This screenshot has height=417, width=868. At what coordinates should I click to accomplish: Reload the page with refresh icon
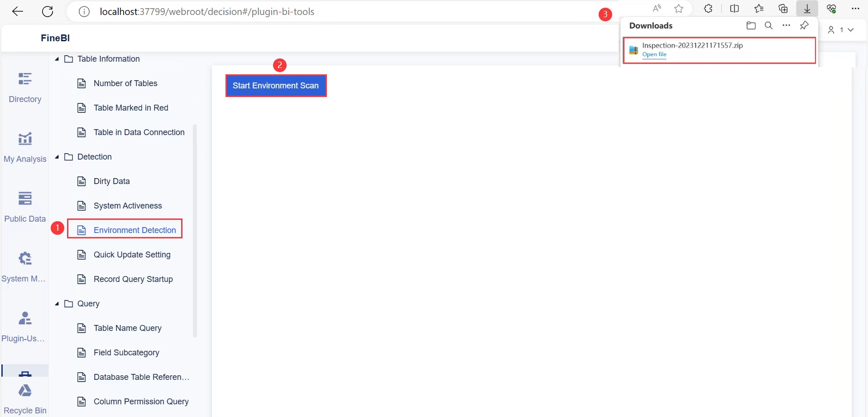coord(48,11)
